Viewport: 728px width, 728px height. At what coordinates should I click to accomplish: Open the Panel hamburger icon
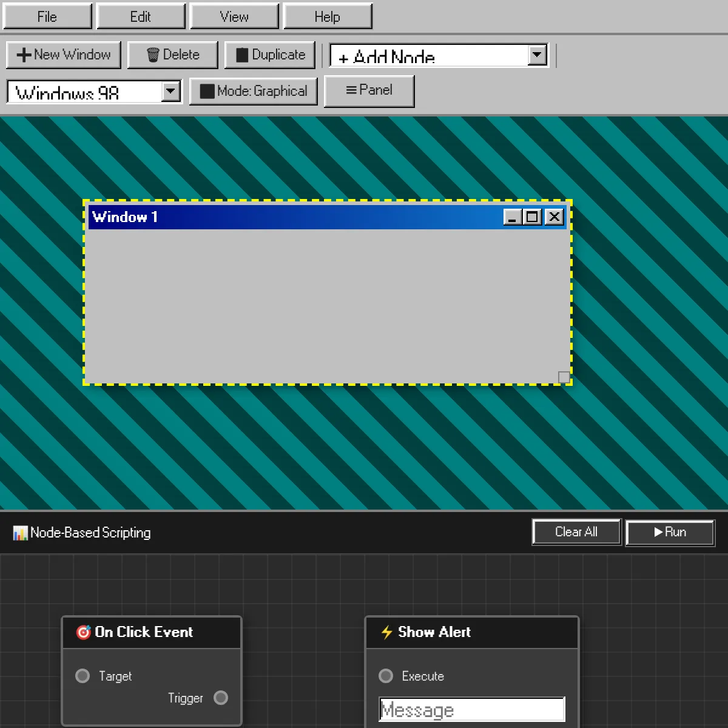click(x=351, y=90)
